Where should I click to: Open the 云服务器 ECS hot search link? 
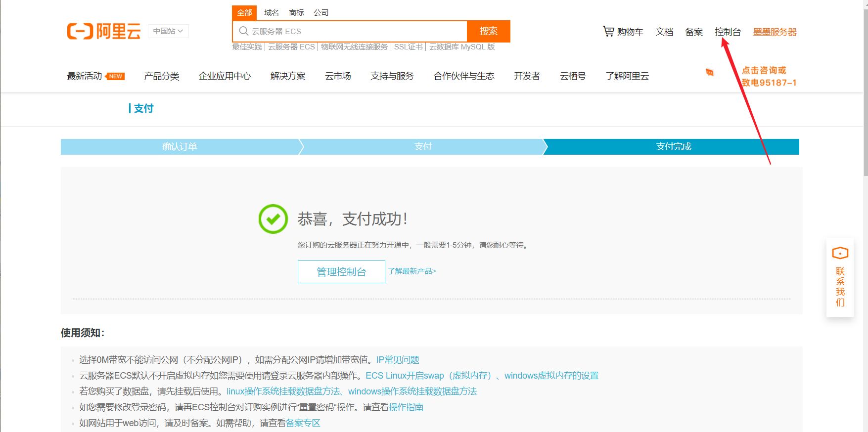(x=291, y=47)
